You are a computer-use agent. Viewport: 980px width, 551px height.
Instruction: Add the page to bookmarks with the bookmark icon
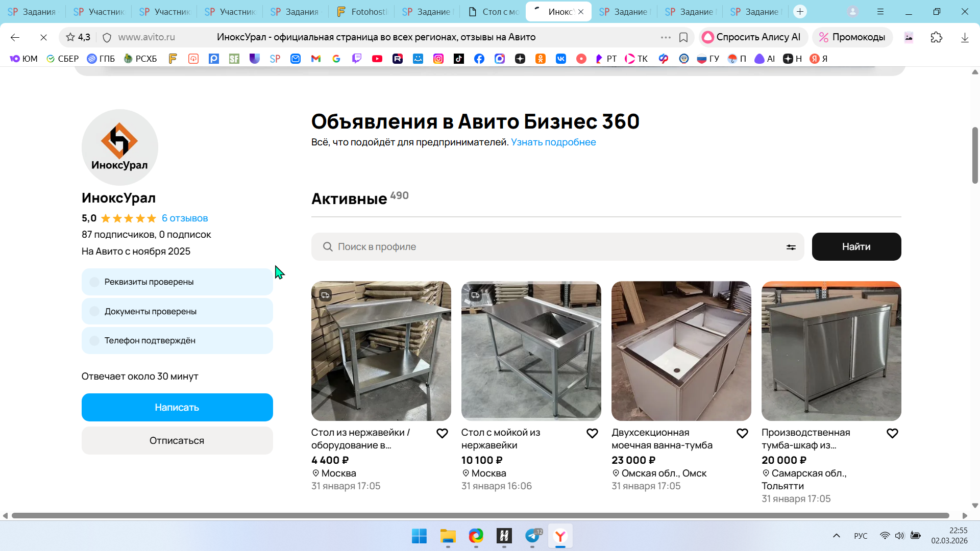coord(683,37)
